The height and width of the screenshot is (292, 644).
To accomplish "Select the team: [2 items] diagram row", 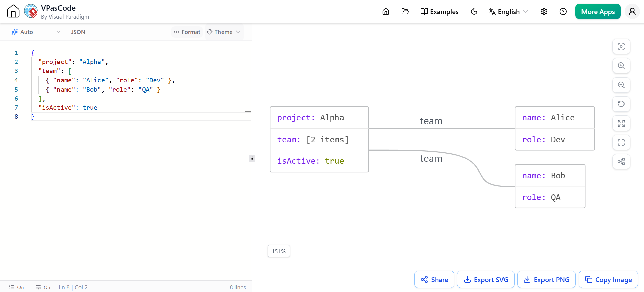I will click(x=319, y=139).
